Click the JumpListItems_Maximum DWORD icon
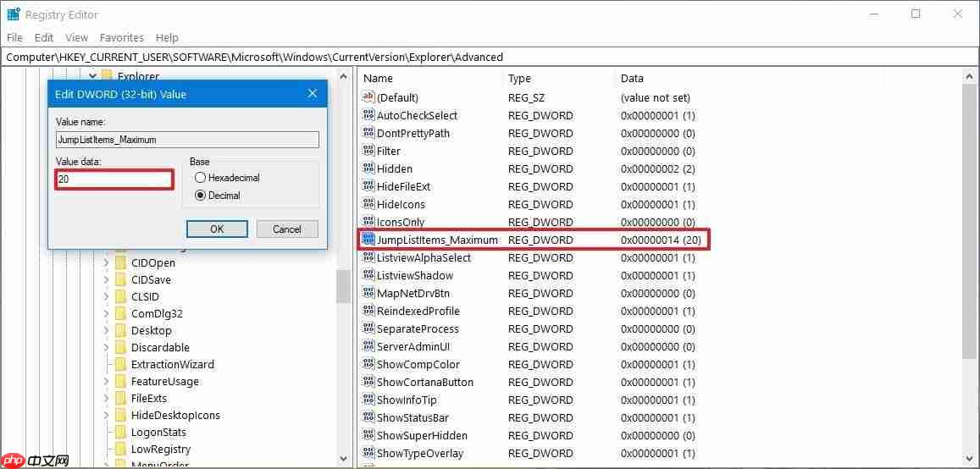The width and height of the screenshot is (980, 469). (x=368, y=240)
